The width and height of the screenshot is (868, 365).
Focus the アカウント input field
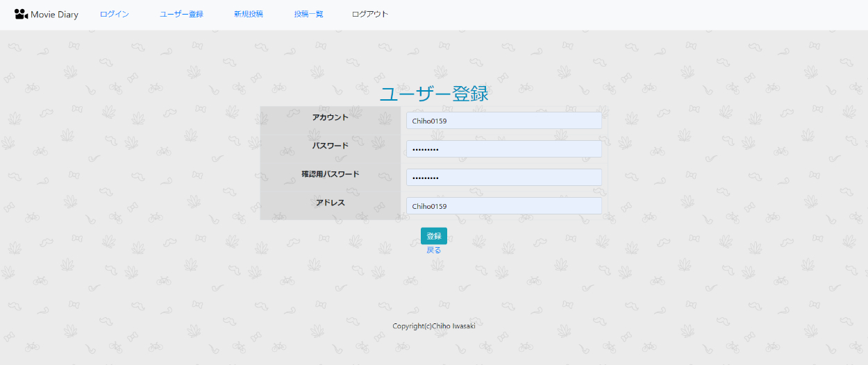[x=503, y=121]
